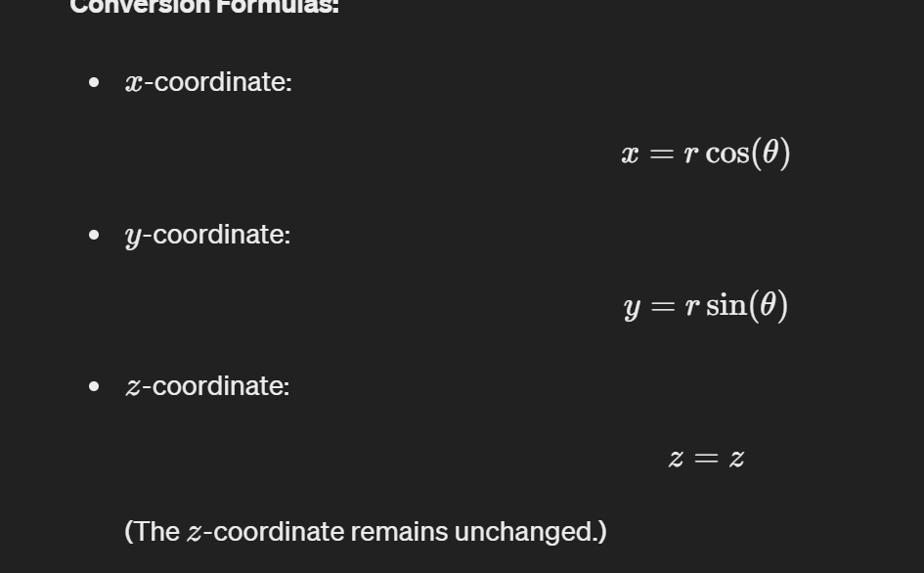Click the bullet beside z-coordinate

(x=94, y=386)
